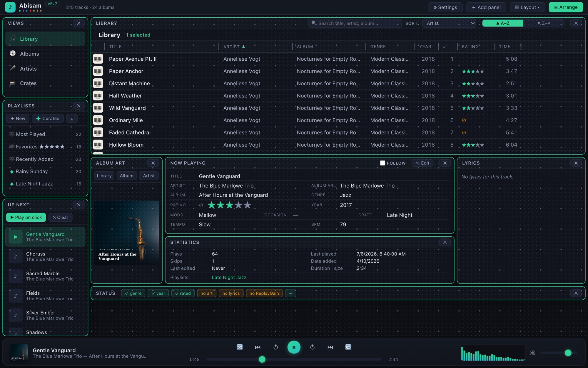Sort ascending with A–Z
This screenshot has width=588, height=368.
(x=503, y=23)
